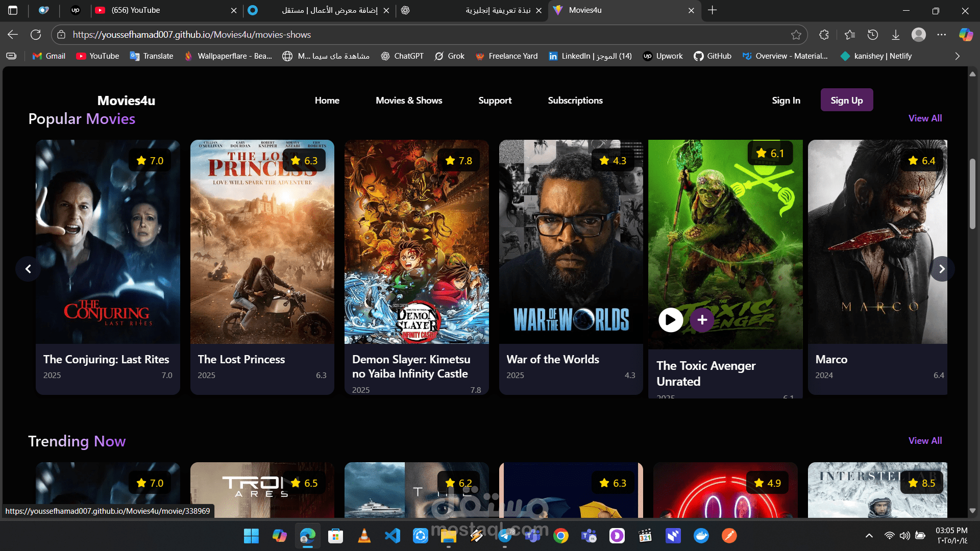Open browser settings and more menu

point(942,35)
